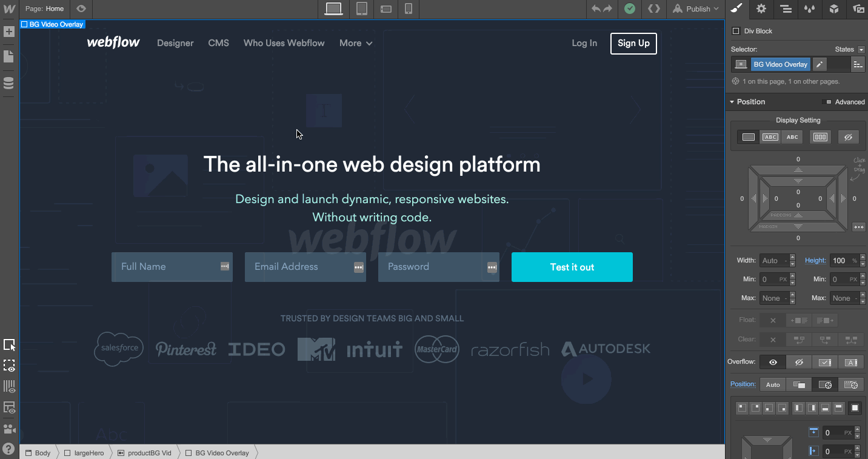Set position to absolute
This screenshot has width=868, height=459.
[825, 384]
